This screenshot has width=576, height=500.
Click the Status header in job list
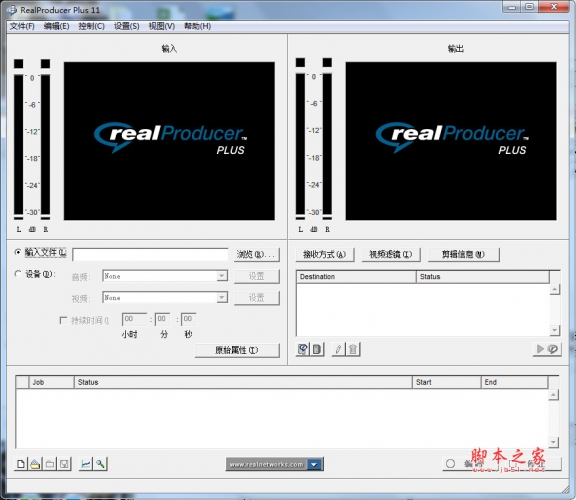[x=243, y=382]
